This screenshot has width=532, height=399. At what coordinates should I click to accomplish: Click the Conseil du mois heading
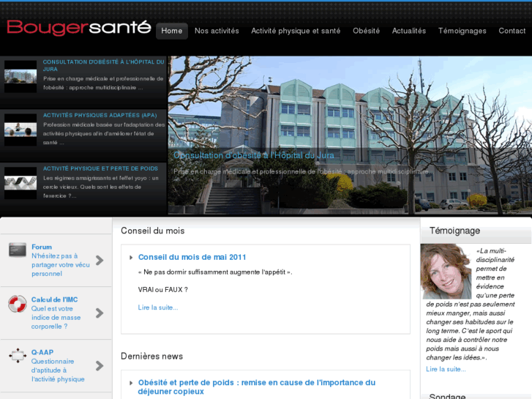(x=153, y=231)
